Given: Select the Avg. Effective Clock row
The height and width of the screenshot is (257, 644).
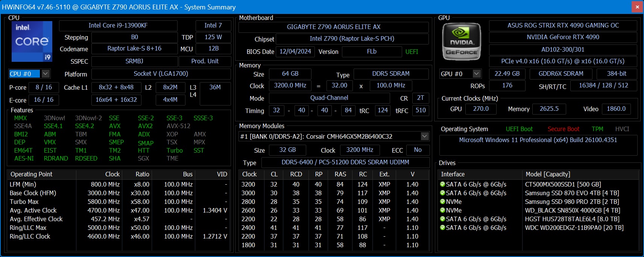Looking at the screenshot, I should (x=118, y=219).
